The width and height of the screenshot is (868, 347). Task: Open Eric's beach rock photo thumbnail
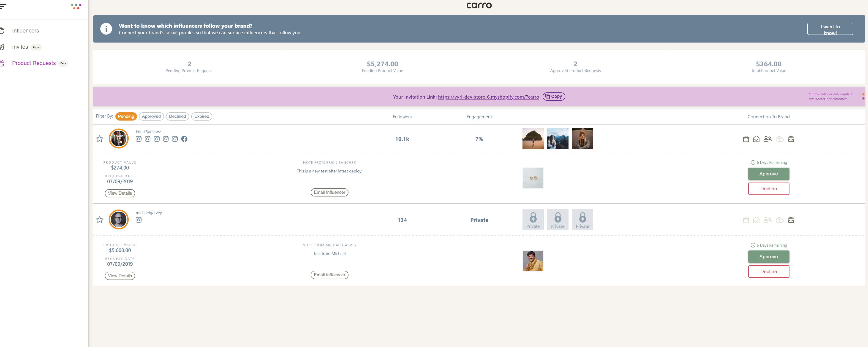pos(533,139)
